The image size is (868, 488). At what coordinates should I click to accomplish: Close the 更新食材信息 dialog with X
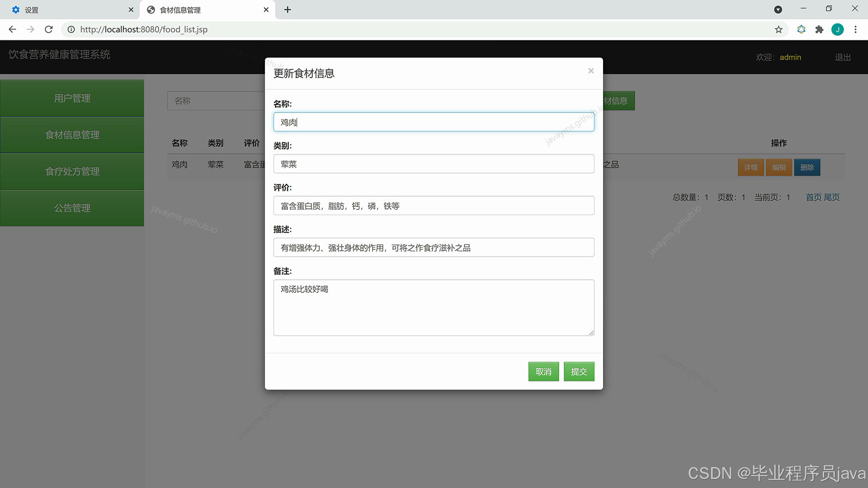click(590, 71)
